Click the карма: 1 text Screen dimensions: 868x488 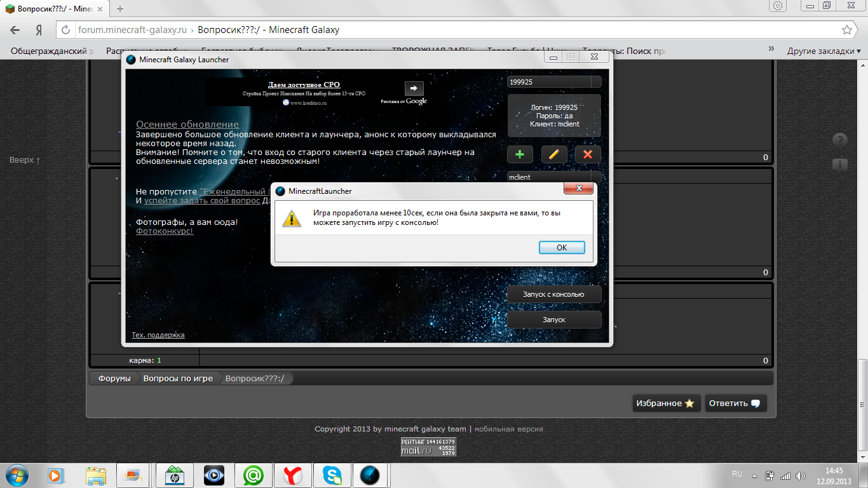pos(145,360)
